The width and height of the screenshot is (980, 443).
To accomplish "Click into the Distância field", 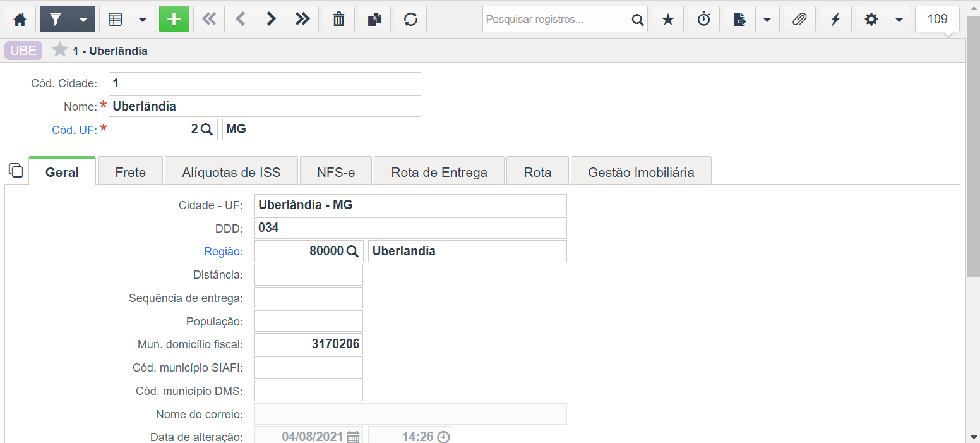I will 309,275.
